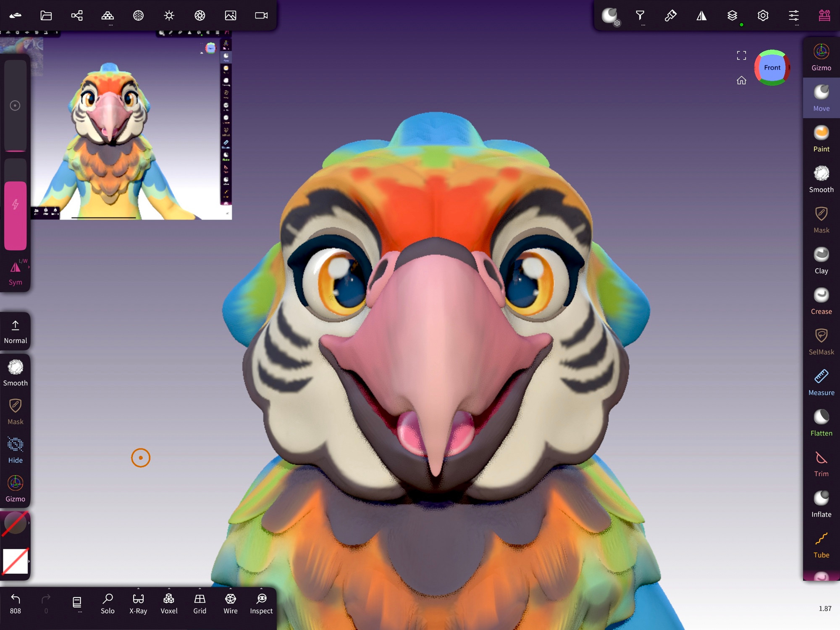This screenshot has width=840, height=630.
Task: Toggle X-Ray view
Action: (138, 604)
